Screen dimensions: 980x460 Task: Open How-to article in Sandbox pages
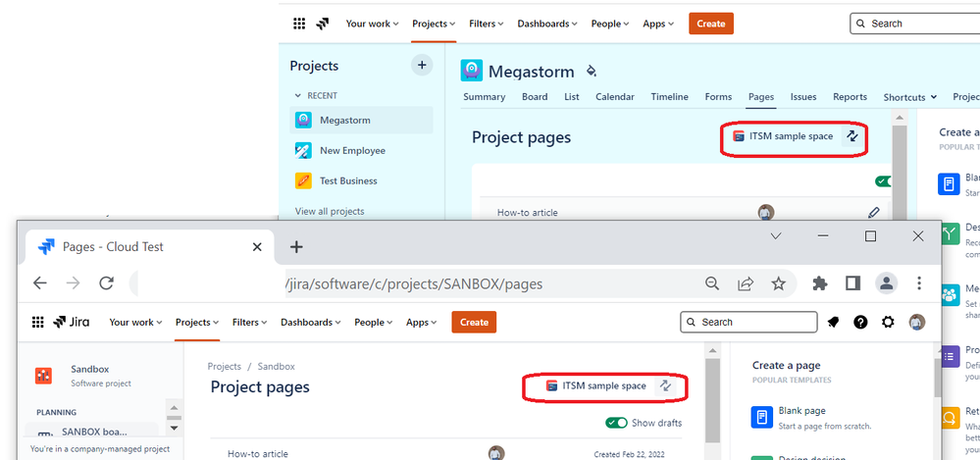[x=257, y=454]
